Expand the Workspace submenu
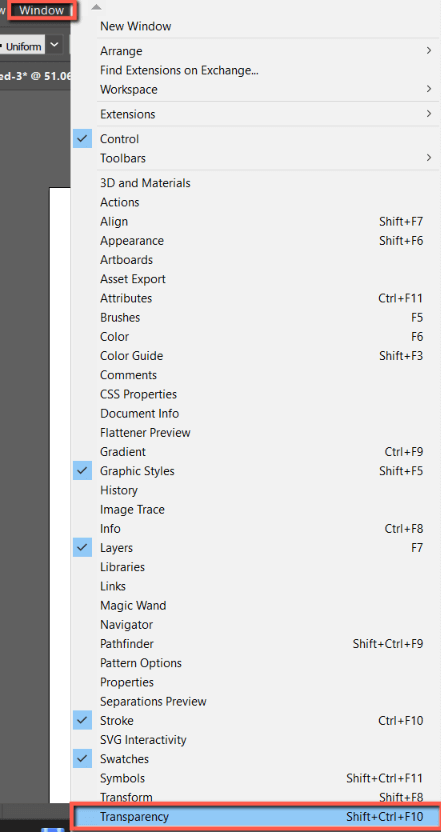The image size is (441, 832). coord(256,89)
